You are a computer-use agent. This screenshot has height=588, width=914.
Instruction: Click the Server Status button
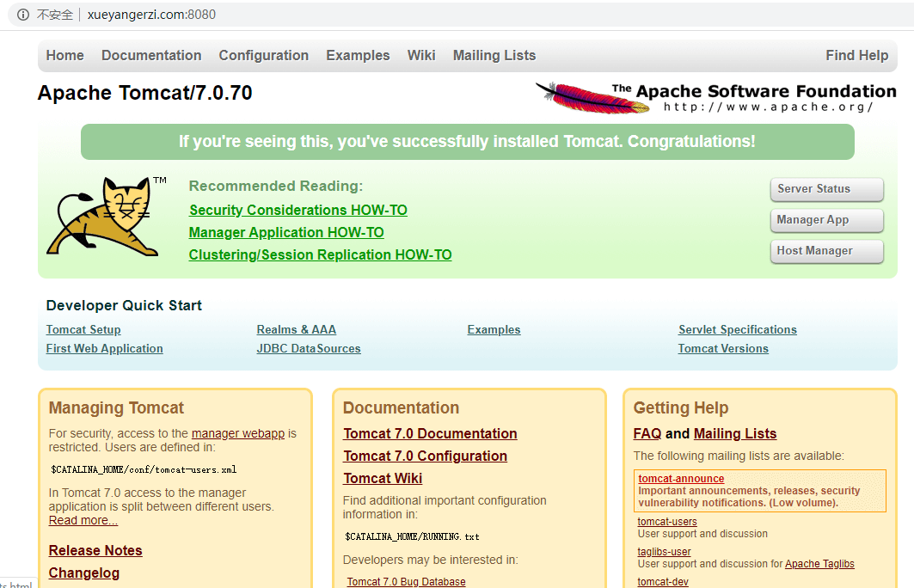tap(826, 189)
